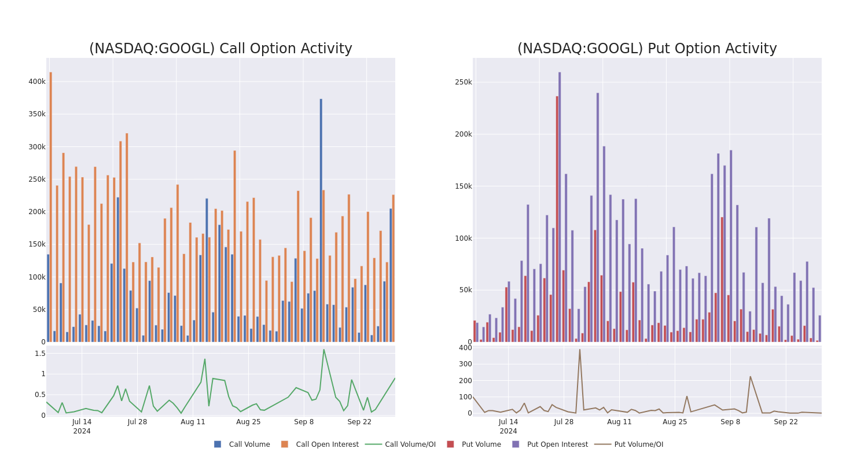Image resolution: width=868 pixels, height=463 pixels.
Task: Click the 200k tick label on put chart
Action: (x=464, y=134)
